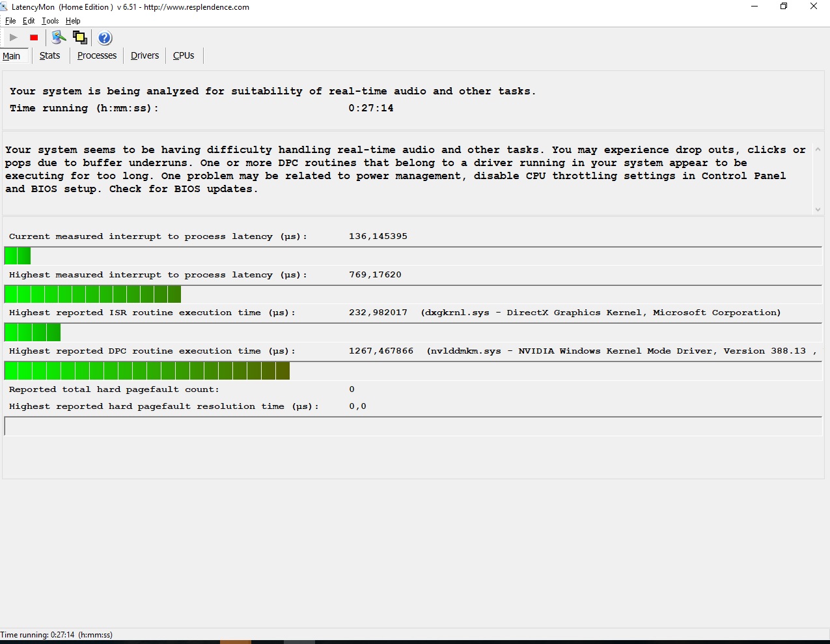
Task: Switch to the Main tab
Action: 12,56
